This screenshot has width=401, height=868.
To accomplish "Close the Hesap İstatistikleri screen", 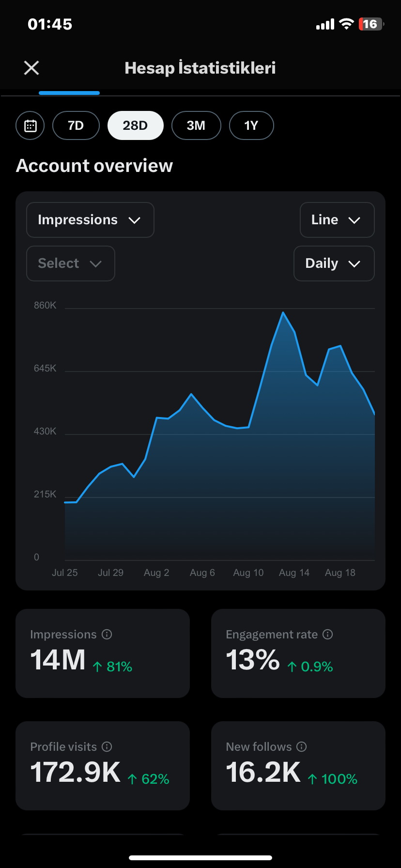I will [31, 68].
